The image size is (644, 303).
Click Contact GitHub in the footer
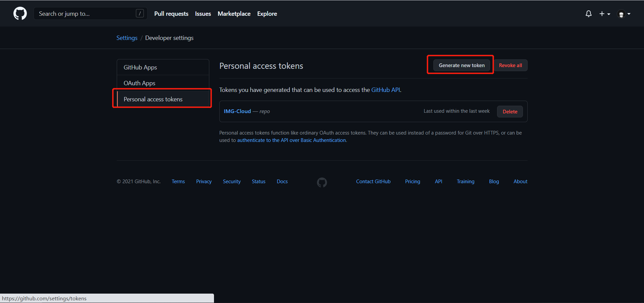coord(373,182)
